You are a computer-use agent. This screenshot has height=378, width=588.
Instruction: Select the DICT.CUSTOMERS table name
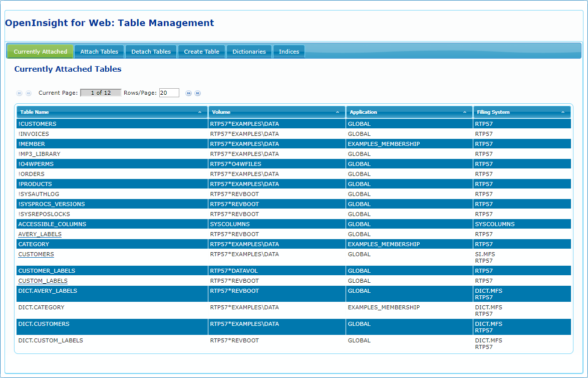pos(44,324)
